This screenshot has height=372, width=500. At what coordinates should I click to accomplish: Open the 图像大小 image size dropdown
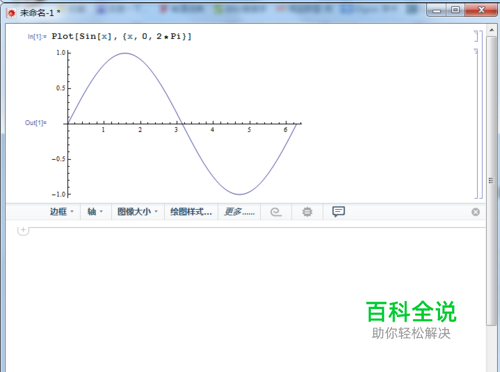pos(137,212)
